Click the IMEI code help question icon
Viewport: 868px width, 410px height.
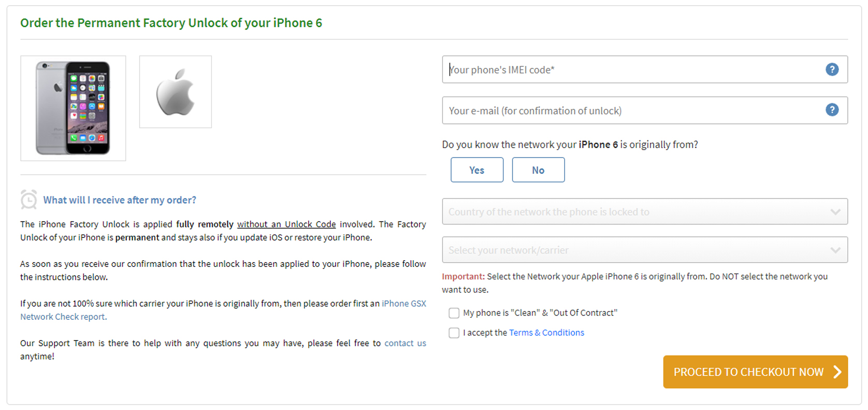point(832,69)
